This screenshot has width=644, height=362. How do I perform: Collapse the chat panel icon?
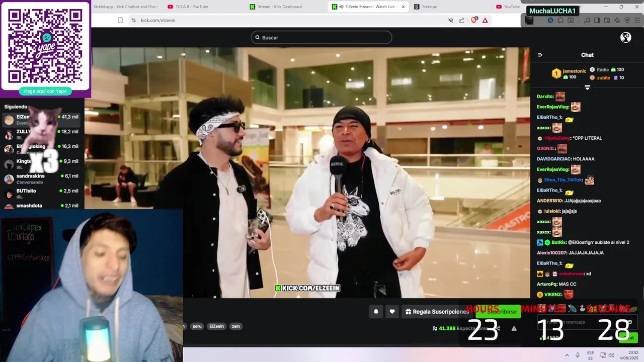(540, 55)
